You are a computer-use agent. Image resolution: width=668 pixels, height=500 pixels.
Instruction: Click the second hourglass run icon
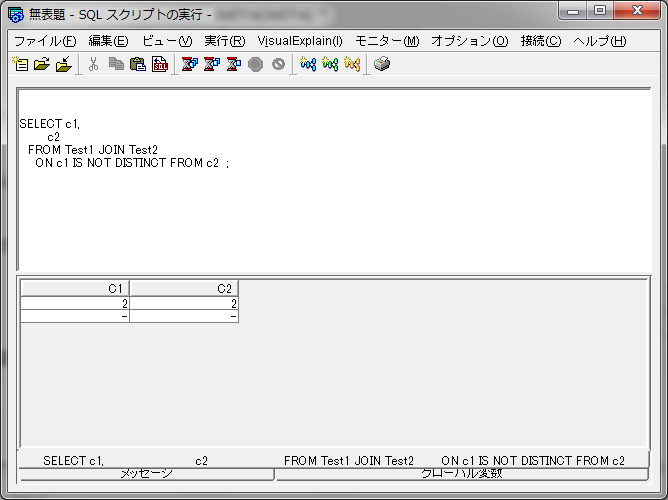[212, 64]
